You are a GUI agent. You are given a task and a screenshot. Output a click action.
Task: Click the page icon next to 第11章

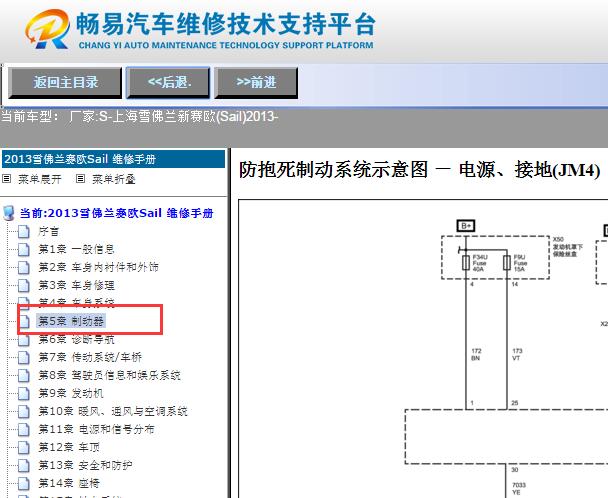(24, 429)
